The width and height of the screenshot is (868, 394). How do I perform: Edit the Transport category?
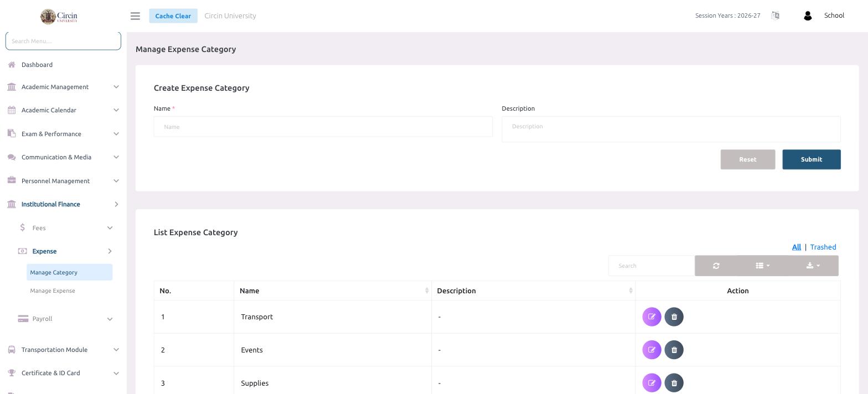652,317
